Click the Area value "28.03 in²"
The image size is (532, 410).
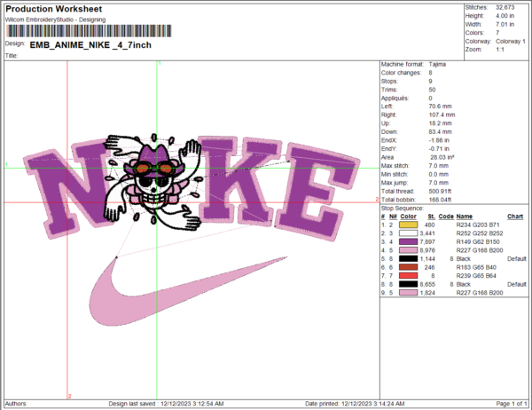(442, 157)
